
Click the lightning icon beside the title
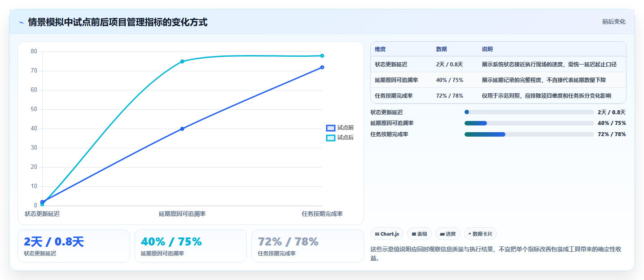(21, 22)
